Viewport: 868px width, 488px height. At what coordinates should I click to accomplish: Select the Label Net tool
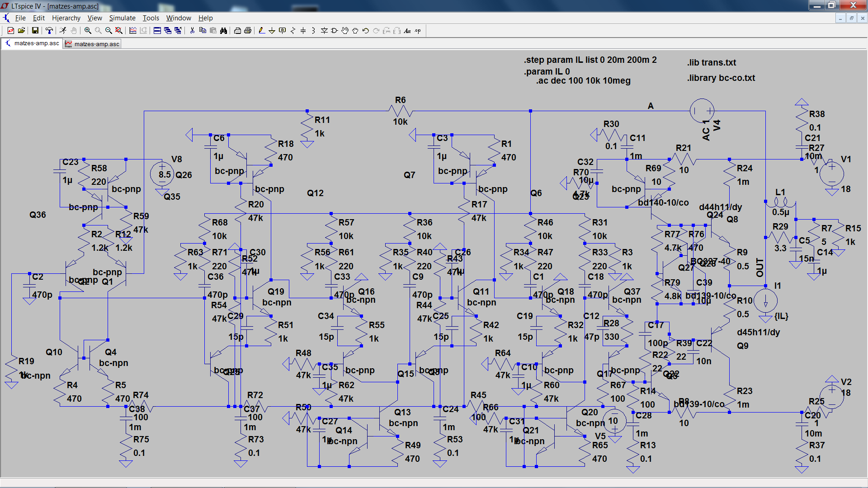click(x=282, y=31)
